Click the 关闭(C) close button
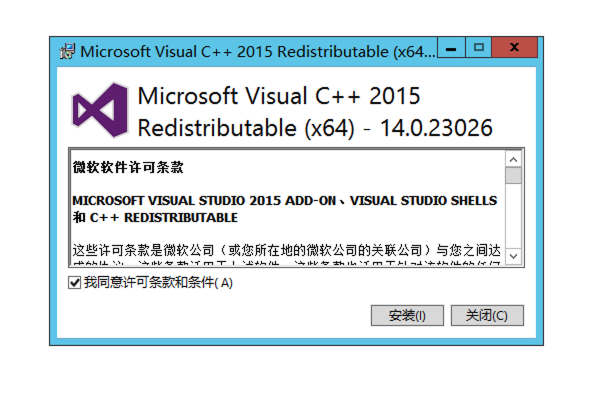Image resolution: width=596 pixels, height=399 pixels. (487, 315)
